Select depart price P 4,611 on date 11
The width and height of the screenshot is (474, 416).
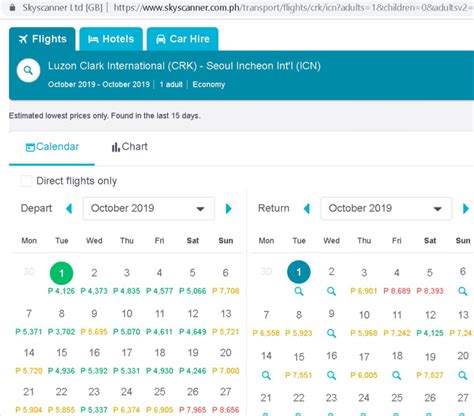coord(160,332)
